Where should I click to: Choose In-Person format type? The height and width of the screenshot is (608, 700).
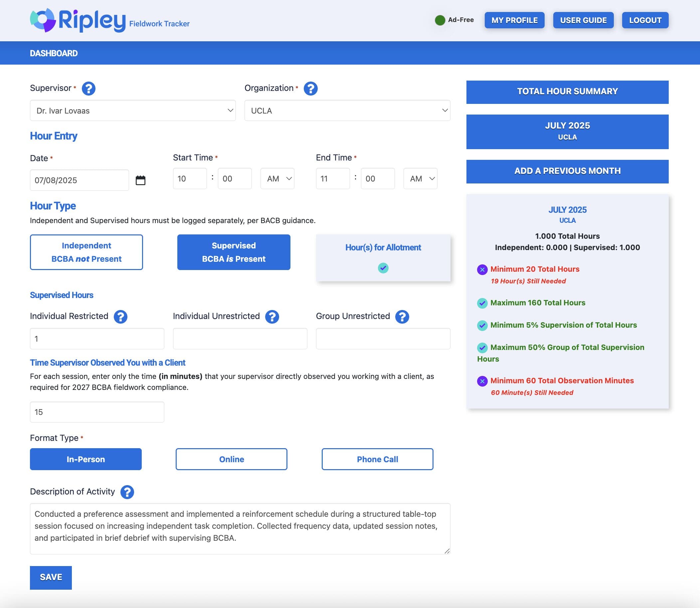tap(86, 459)
